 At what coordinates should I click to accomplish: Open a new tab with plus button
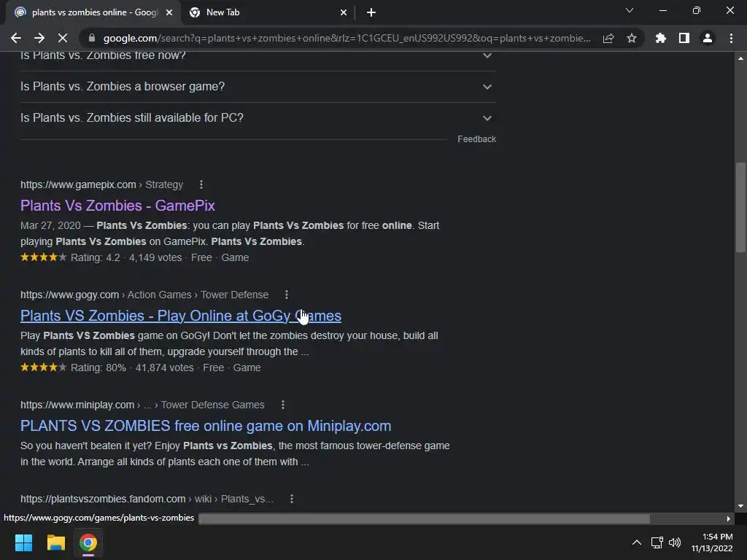point(371,13)
